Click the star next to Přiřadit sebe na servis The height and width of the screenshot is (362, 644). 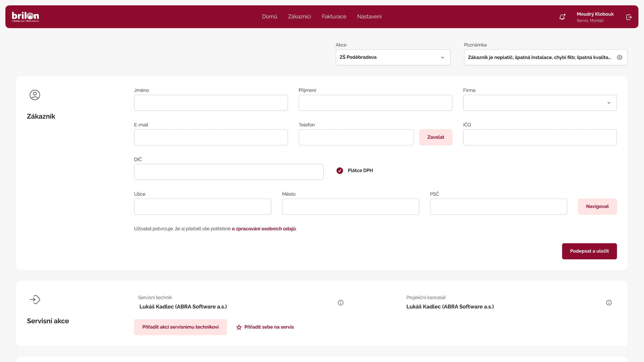click(x=239, y=327)
